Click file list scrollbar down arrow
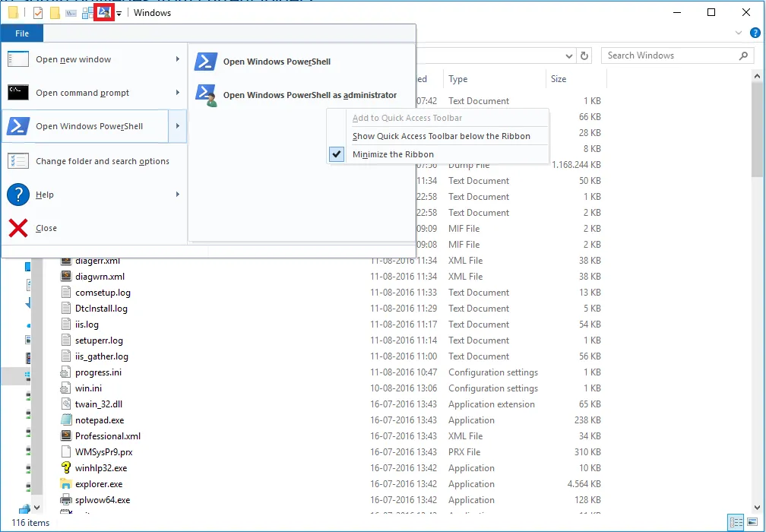 pos(757,508)
